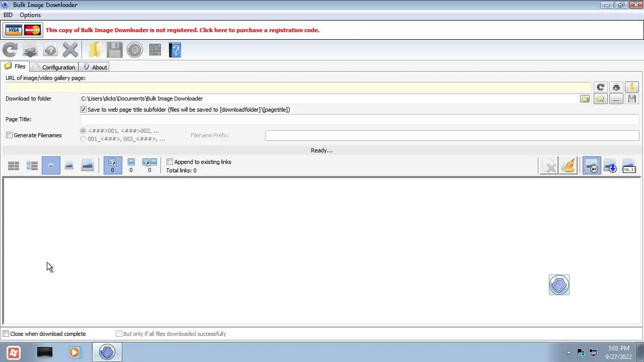Switch to the Configuration tab
Screen dimensions: 644x362
pos(54,67)
